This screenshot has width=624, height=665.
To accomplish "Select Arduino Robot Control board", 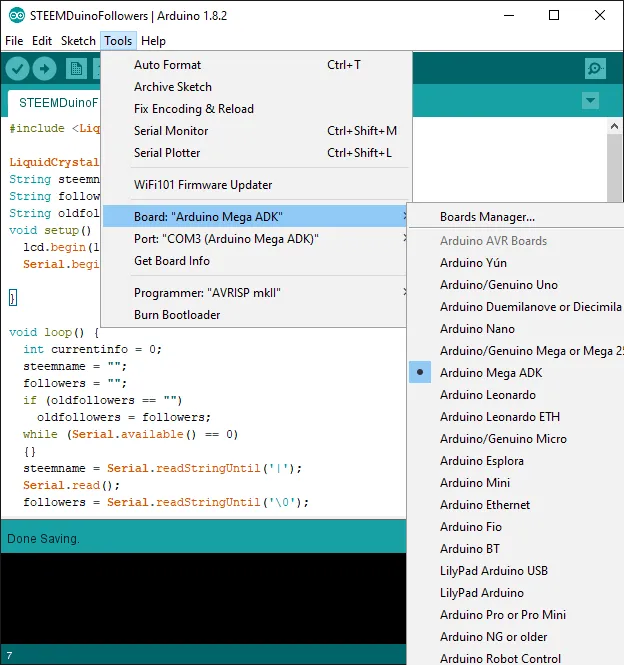I will coord(516,658).
